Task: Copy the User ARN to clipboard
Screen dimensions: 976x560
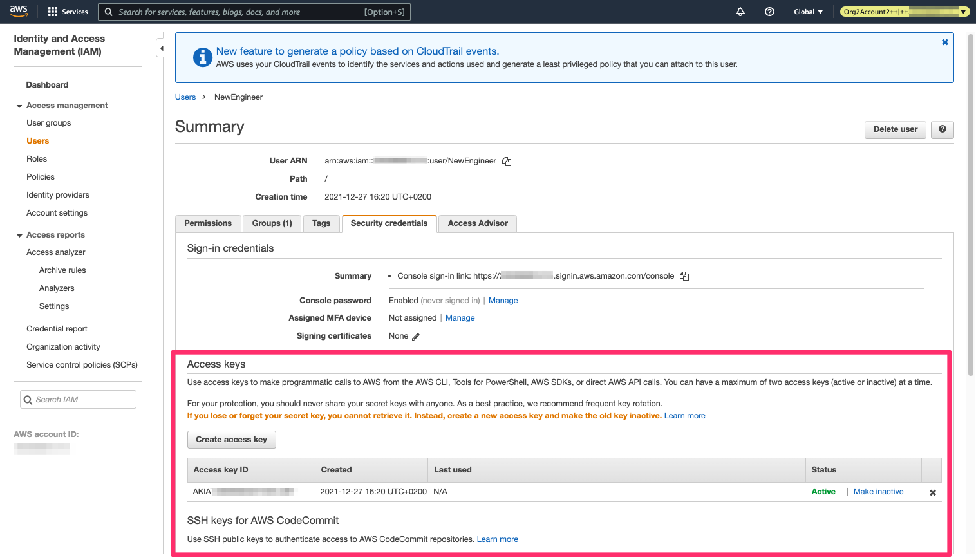Action: [x=507, y=162]
